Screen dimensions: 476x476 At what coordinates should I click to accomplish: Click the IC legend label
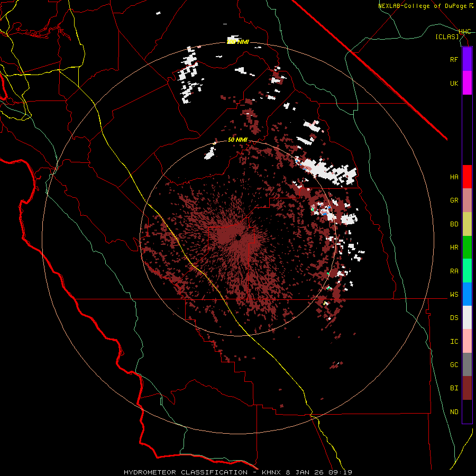point(454,342)
